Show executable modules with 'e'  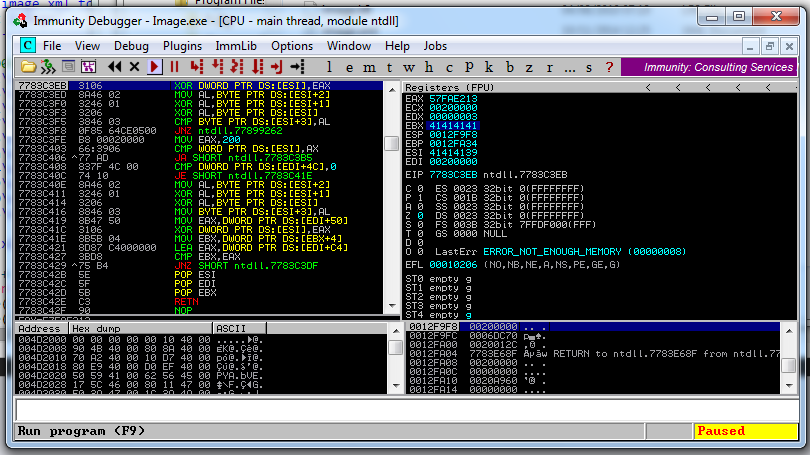(350, 68)
